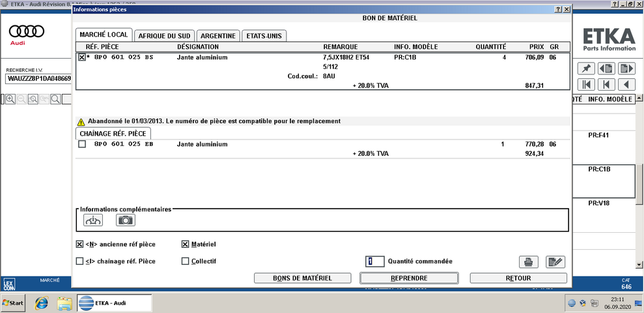644x313 pixels.
Task: Click the show desktop monitor icon in tray
Action: [638, 303]
